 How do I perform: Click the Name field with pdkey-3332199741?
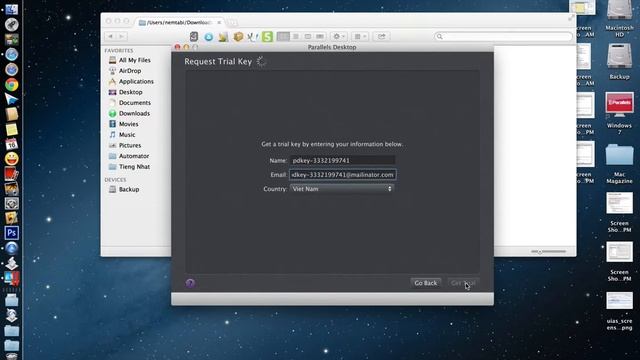pyautogui.click(x=342, y=160)
